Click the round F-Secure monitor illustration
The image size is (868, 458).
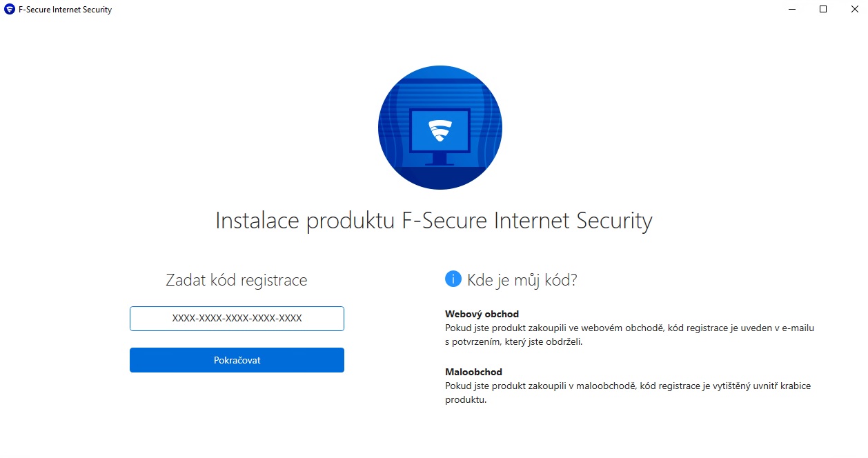tap(440, 128)
